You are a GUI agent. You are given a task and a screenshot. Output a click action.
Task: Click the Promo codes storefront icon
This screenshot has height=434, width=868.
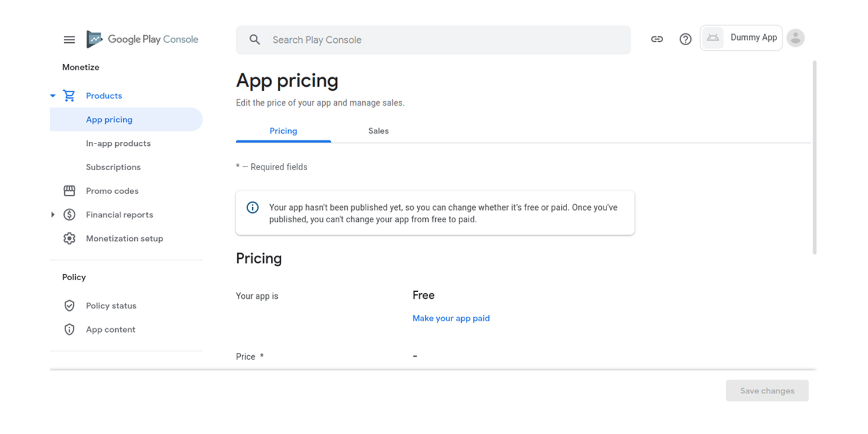click(x=69, y=190)
